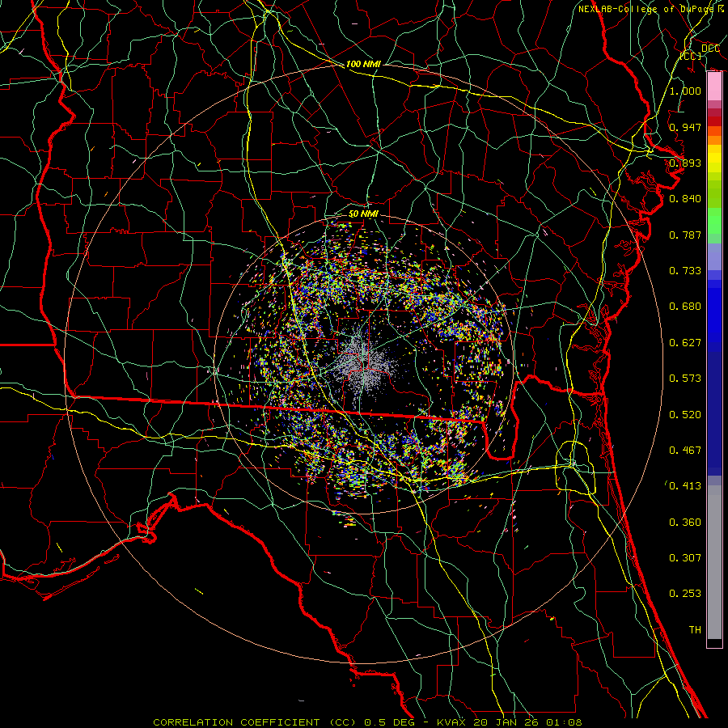728x728 pixels.
Task: Click the 0.467 scale value
Action: tap(685, 451)
